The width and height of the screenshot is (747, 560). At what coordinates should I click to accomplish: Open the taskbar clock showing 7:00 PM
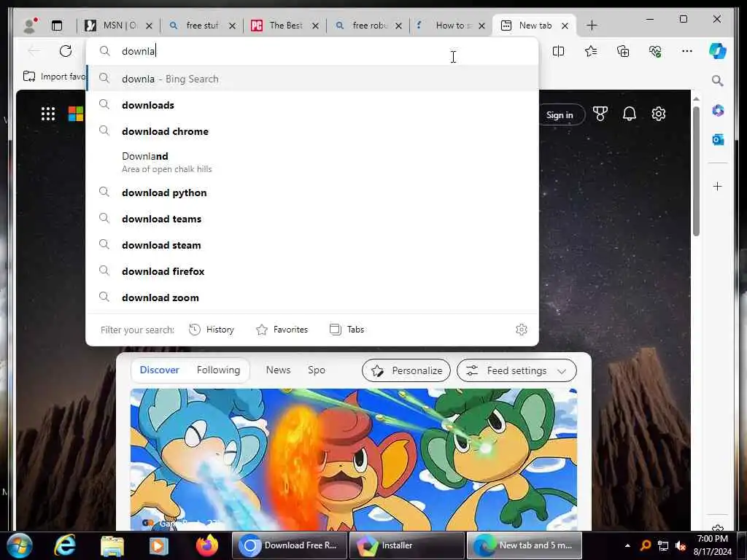(x=712, y=545)
